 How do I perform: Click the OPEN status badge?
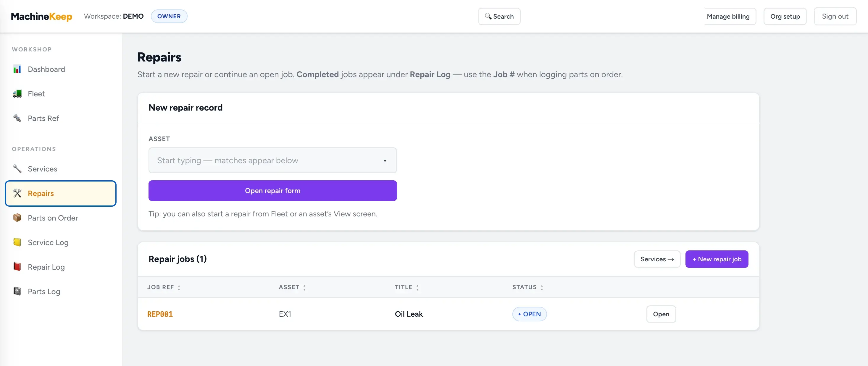(529, 314)
